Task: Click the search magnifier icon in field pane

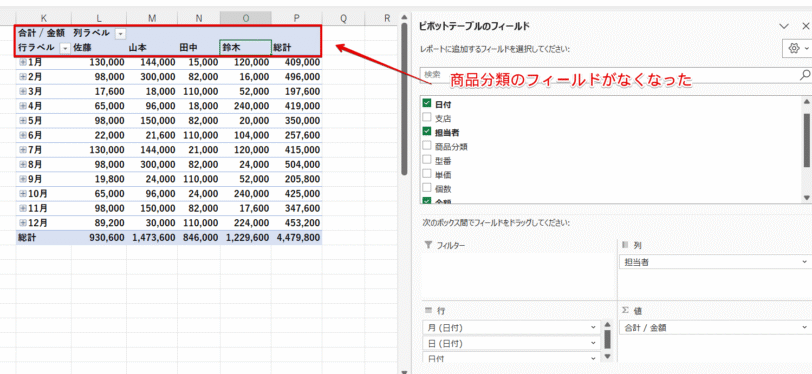Action: [805, 75]
